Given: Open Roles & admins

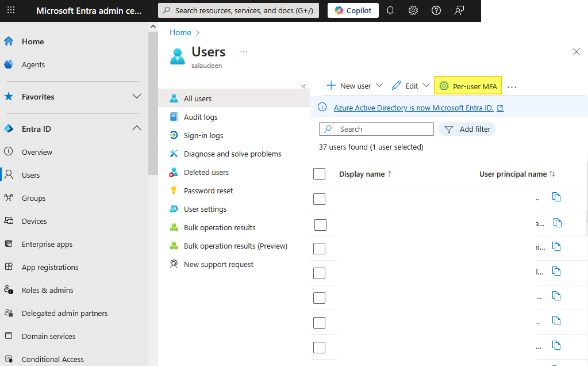Looking at the screenshot, I should (47, 290).
